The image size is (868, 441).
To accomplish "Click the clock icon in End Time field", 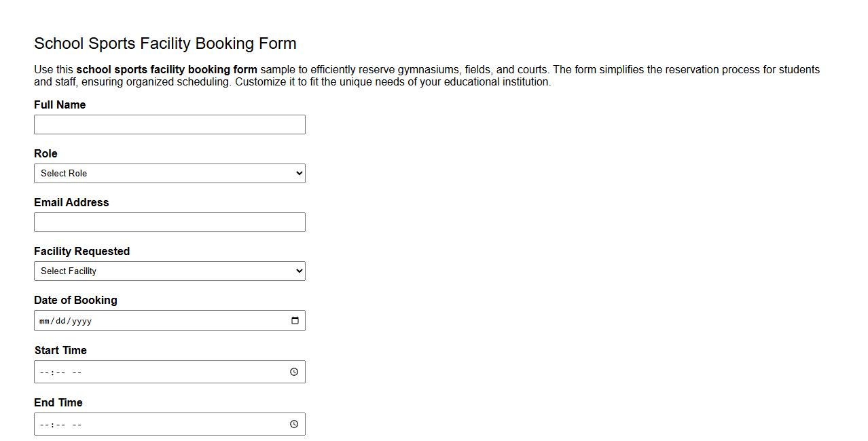I will click(x=293, y=423).
